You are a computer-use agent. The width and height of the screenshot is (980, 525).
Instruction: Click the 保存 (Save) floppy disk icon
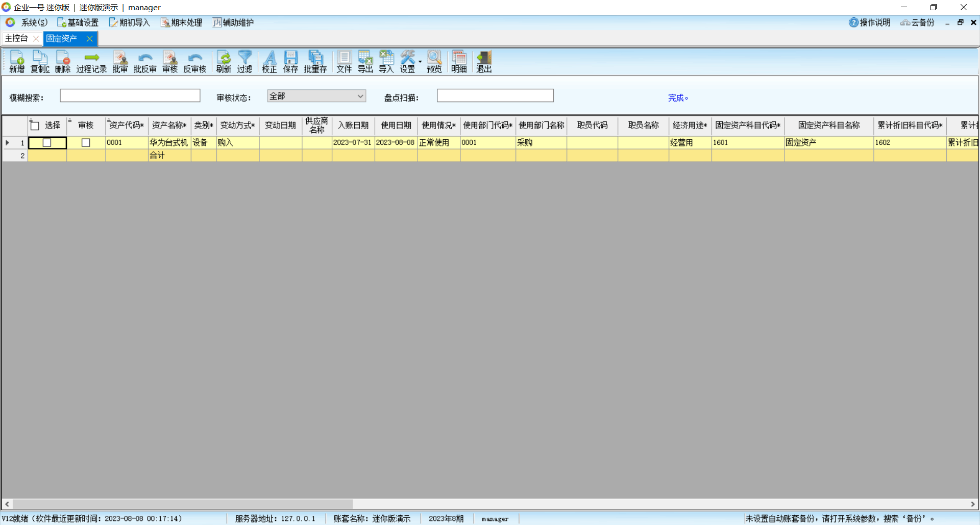290,62
